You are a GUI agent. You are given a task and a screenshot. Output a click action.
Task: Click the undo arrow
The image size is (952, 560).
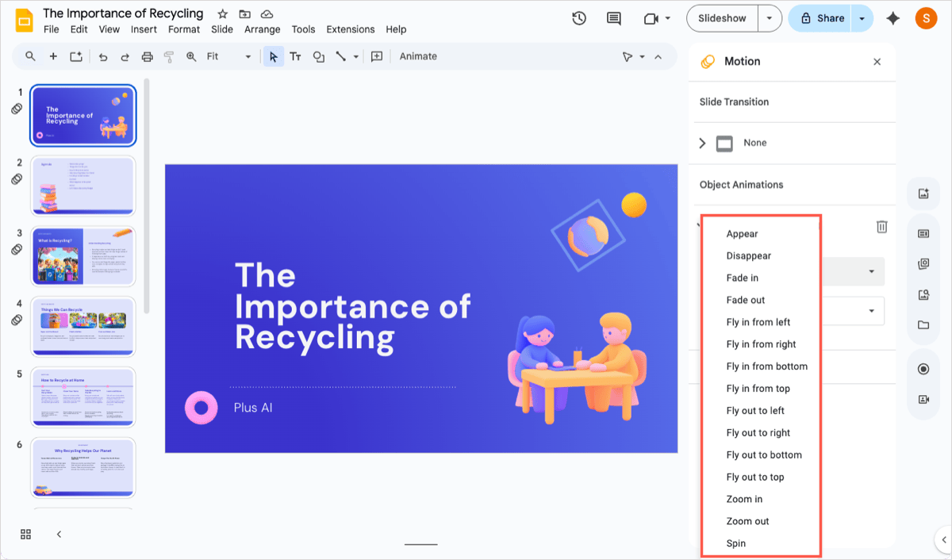click(x=103, y=56)
